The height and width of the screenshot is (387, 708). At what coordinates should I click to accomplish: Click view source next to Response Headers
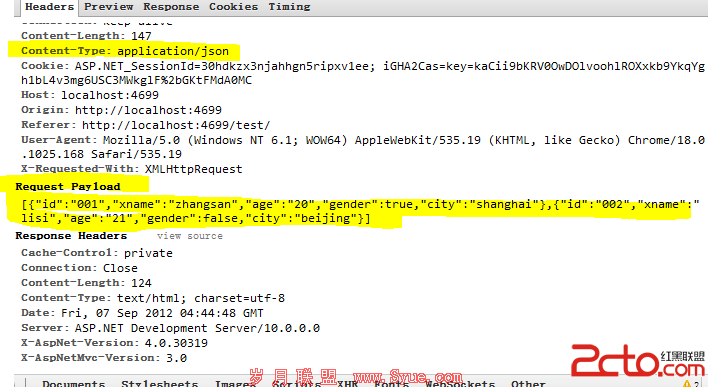(190, 236)
